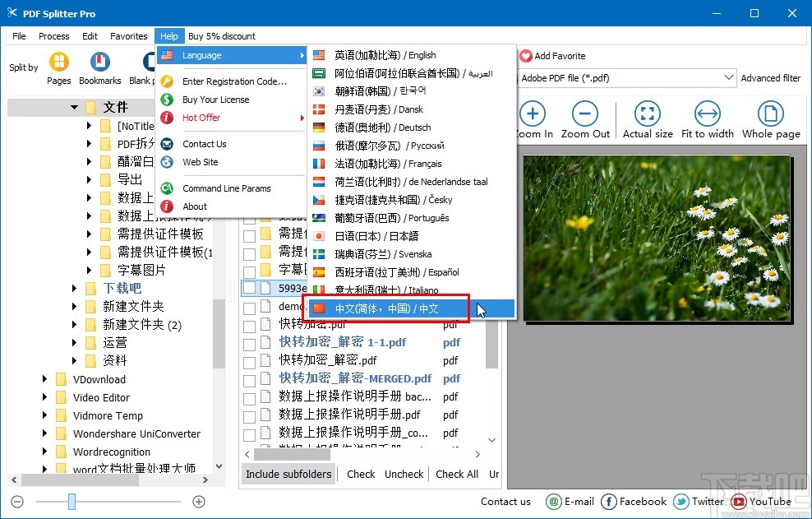Tick checkbox for 数据上报操作说明手册 bac... file
This screenshot has width=812, height=519.
point(250,397)
